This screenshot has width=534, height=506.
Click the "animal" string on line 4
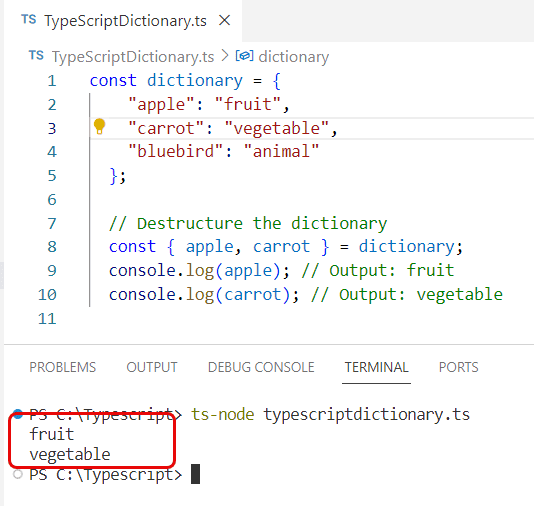pos(281,151)
